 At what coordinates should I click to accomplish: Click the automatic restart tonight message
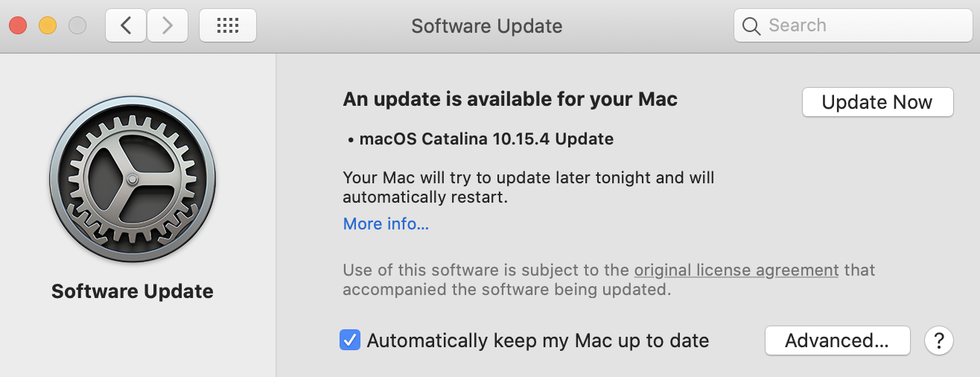tap(529, 188)
